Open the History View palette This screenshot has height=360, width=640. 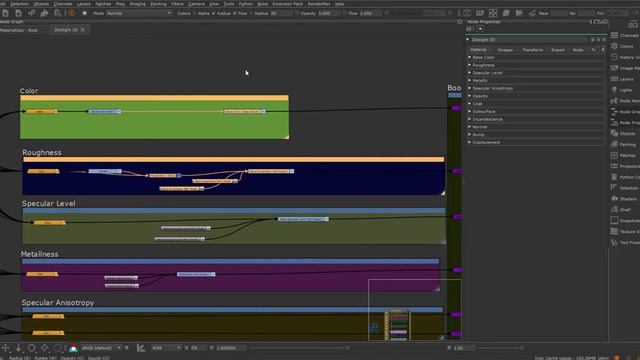coord(624,57)
